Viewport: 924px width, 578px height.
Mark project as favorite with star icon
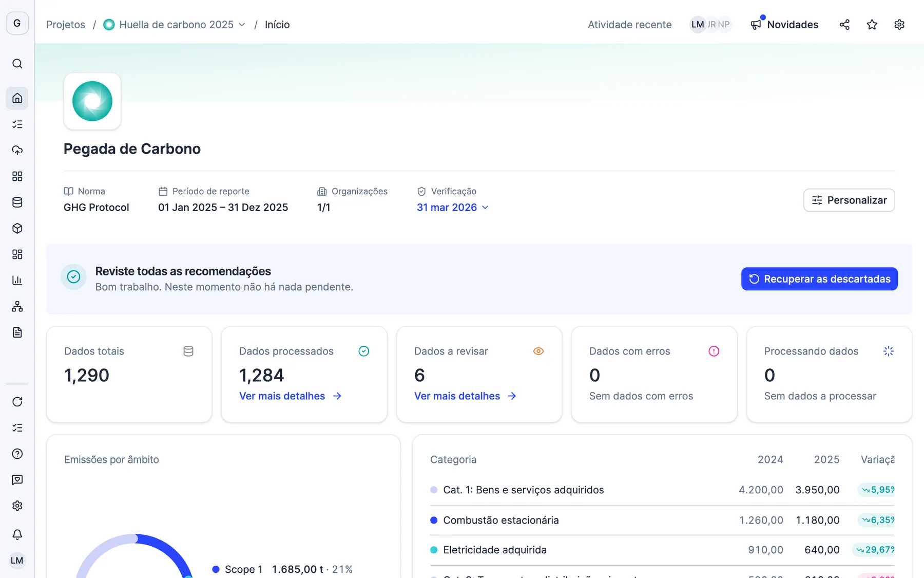pyautogui.click(x=872, y=25)
